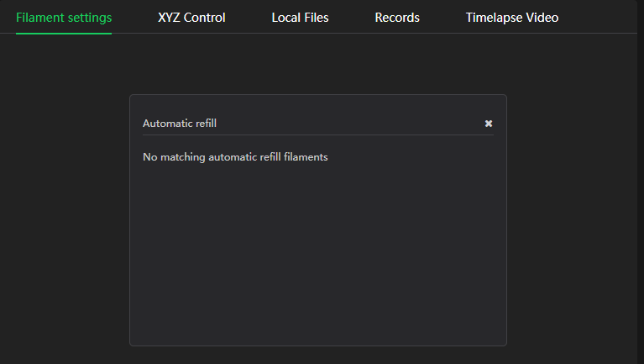Return to the active Filament settings view
The image size is (644, 364).
64,18
